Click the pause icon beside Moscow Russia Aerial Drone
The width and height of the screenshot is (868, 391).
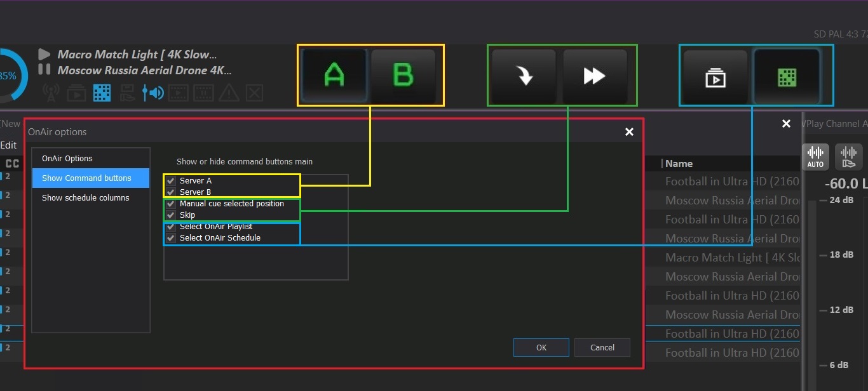(44, 69)
